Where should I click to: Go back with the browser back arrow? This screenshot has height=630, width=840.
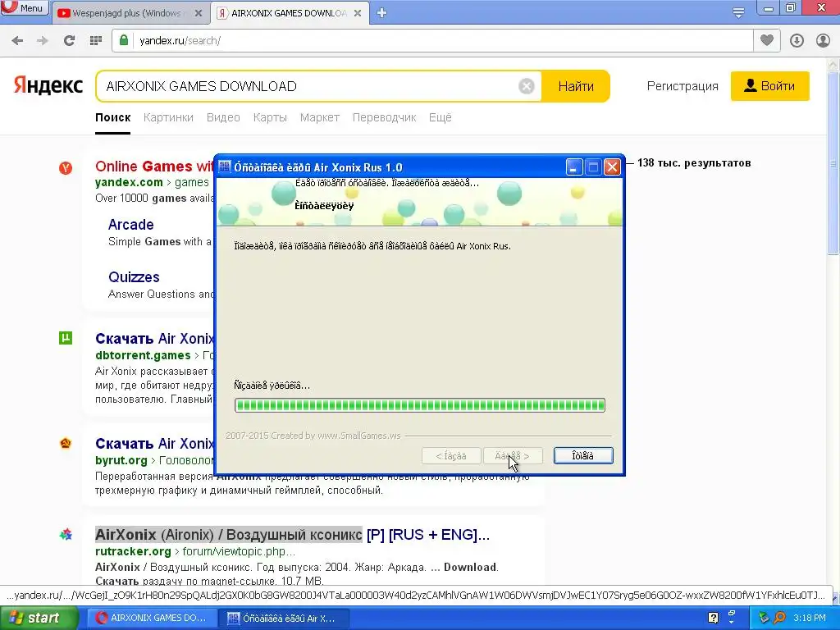click(17, 40)
